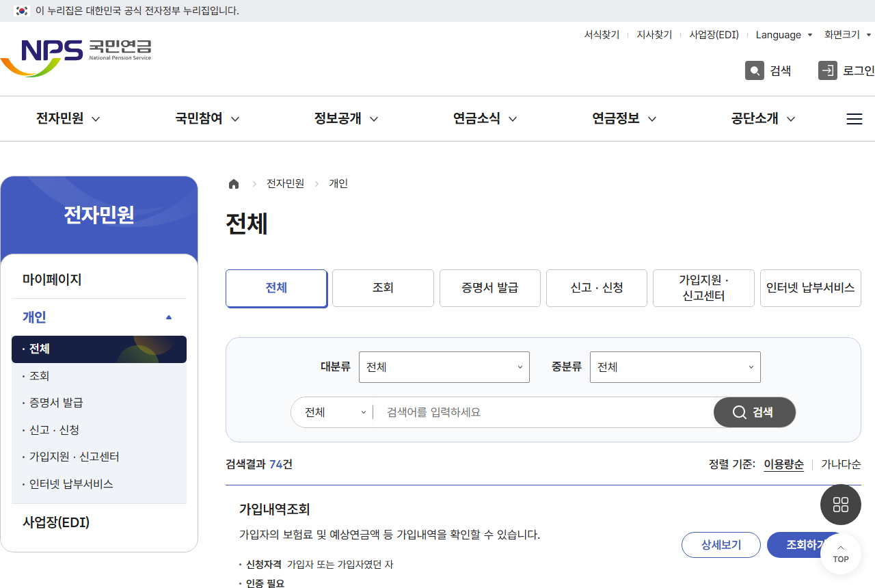This screenshot has width=875, height=588.
Task: Open the hamburger full menu icon
Action: 854,119
